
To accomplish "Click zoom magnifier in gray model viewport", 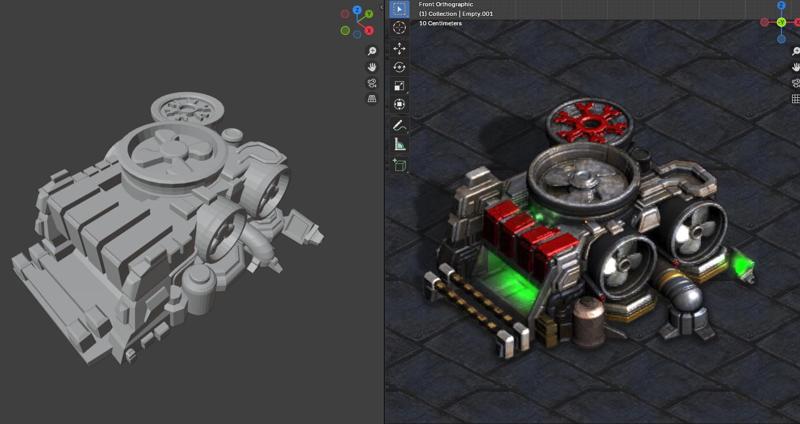I will point(372,51).
